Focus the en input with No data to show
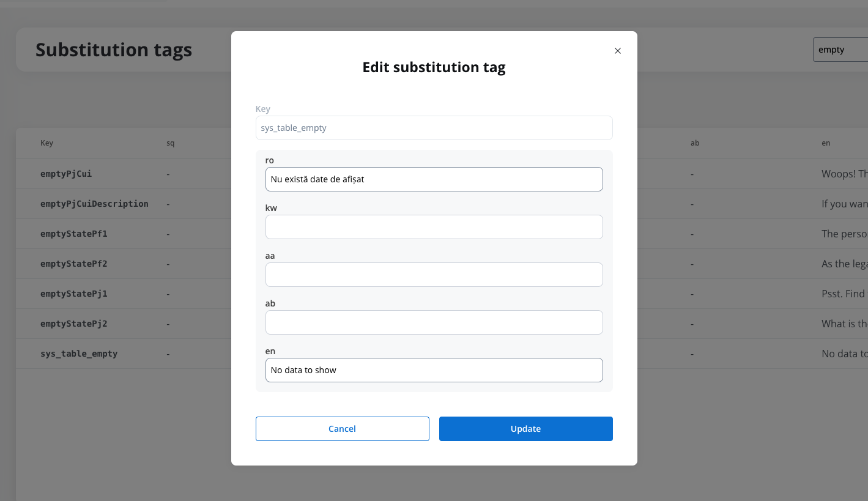This screenshot has width=868, height=501. coord(434,370)
